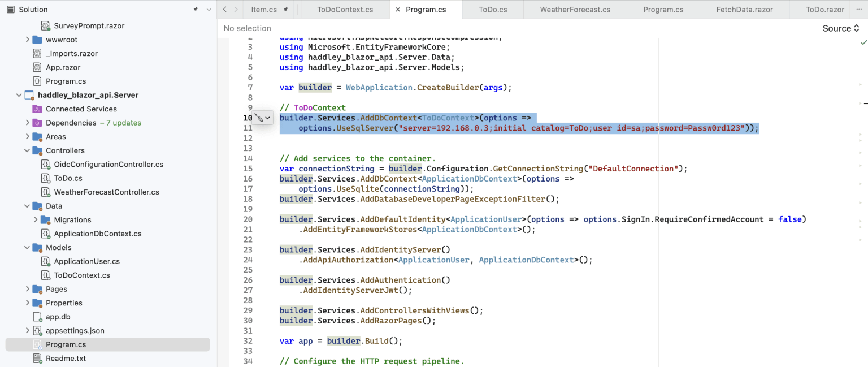Show hidden tabs with the tab bar overflow chevron
Image resolution: width=868 pixels, height=367 pixels.
click(x=859, y=10)
